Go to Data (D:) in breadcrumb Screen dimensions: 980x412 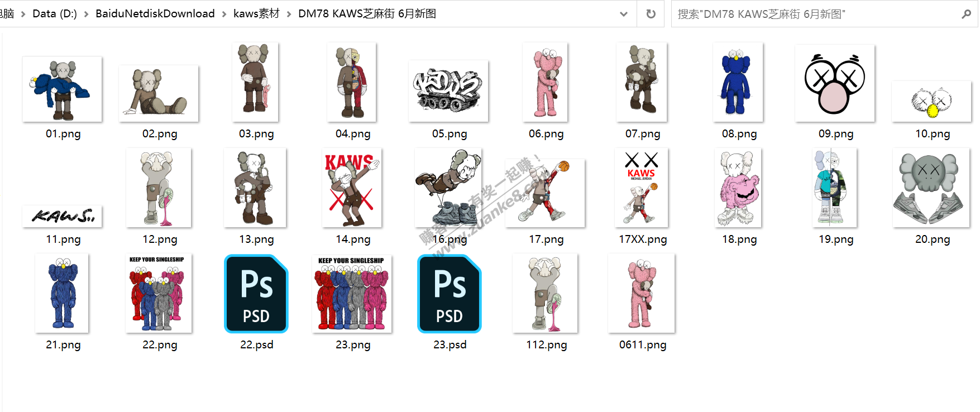(x=55, y=14)
